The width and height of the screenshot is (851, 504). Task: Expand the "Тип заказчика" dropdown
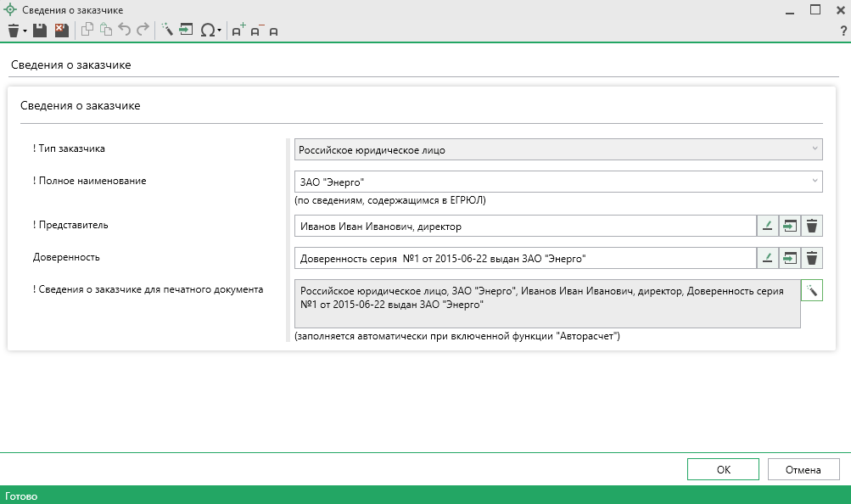pos(815,149)
